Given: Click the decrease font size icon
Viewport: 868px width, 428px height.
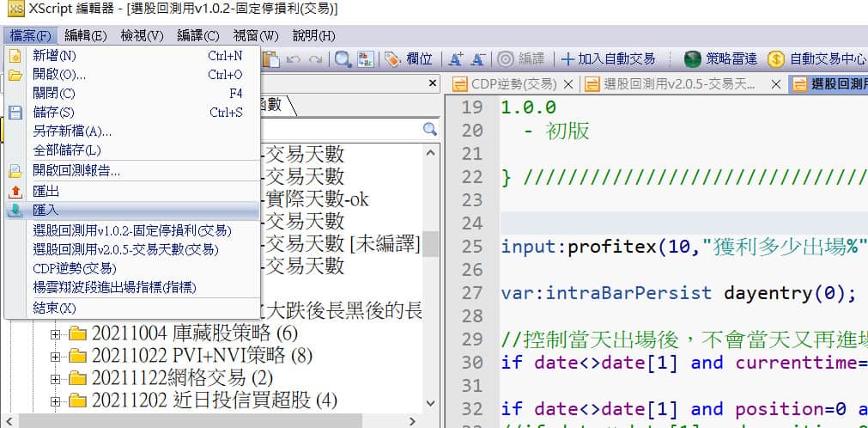Looking at the screenshot, I should [478, 58].
